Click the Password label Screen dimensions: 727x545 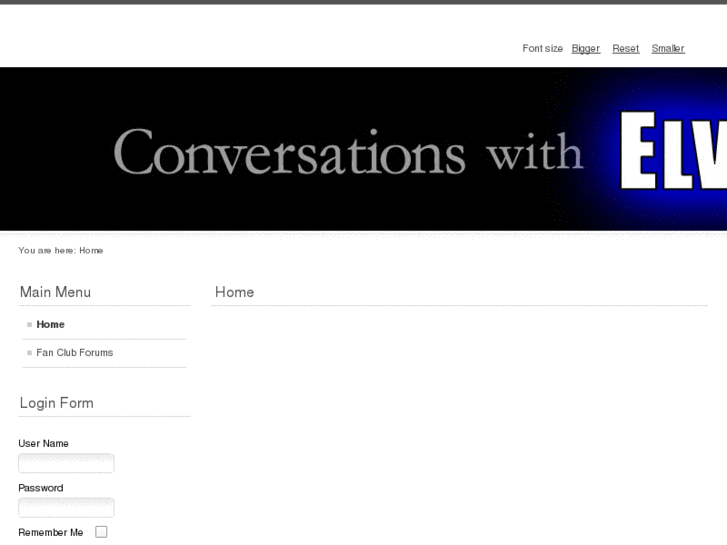tap(41, 488)
